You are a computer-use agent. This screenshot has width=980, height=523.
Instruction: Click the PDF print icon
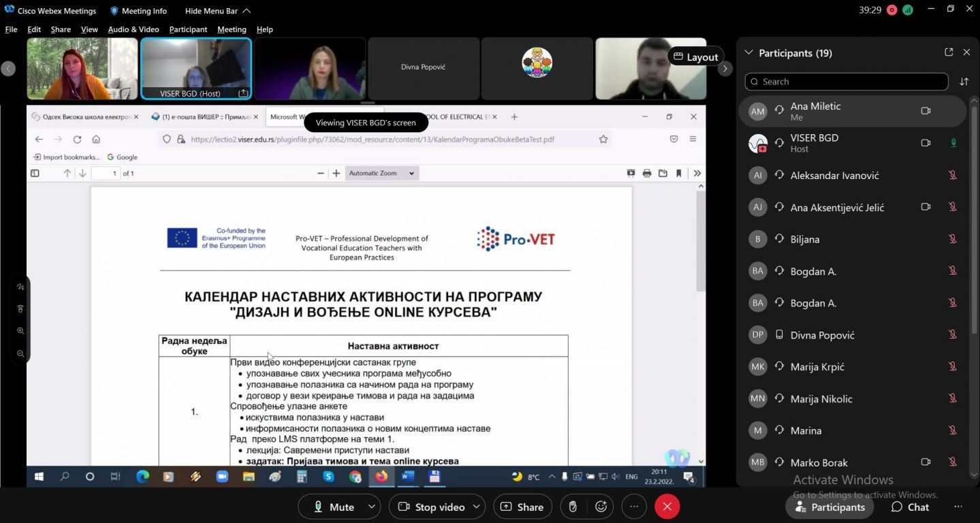point(647,173)
